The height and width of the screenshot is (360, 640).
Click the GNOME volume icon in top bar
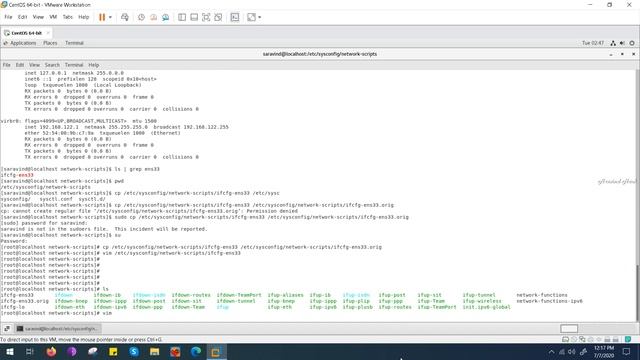click(x=622, y=43)
